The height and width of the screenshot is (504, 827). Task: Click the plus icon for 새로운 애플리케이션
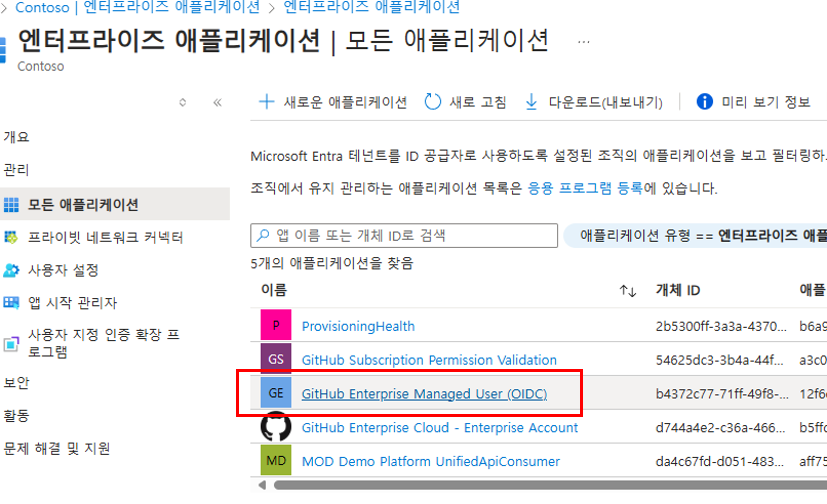(267, 102)
